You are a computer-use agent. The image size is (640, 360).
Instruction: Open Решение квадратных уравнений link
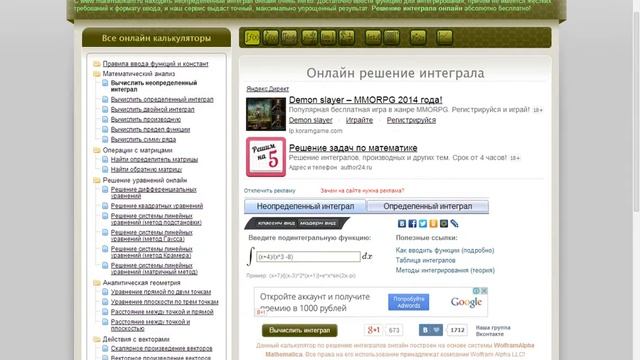pyautogui.click(x=157, y=206)
